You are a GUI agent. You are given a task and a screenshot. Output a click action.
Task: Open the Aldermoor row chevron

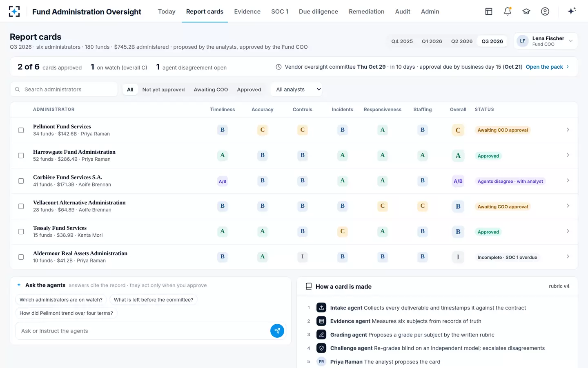point(568,256)
